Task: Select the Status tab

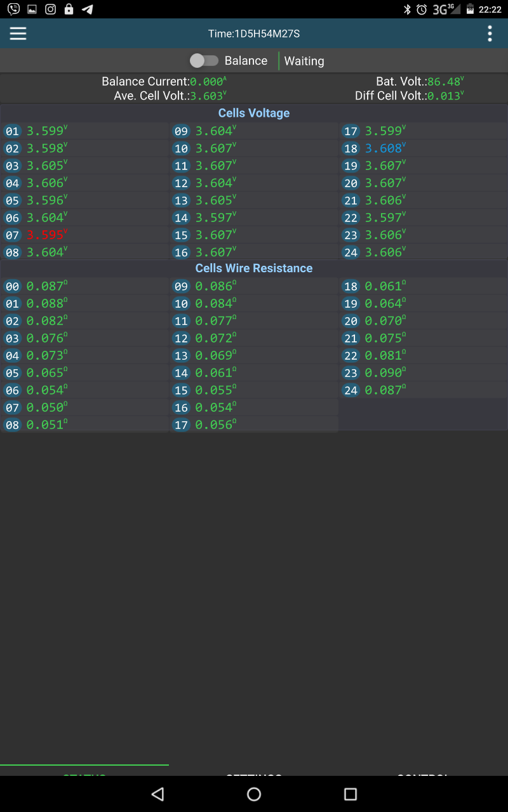Action: coord(84,773)
